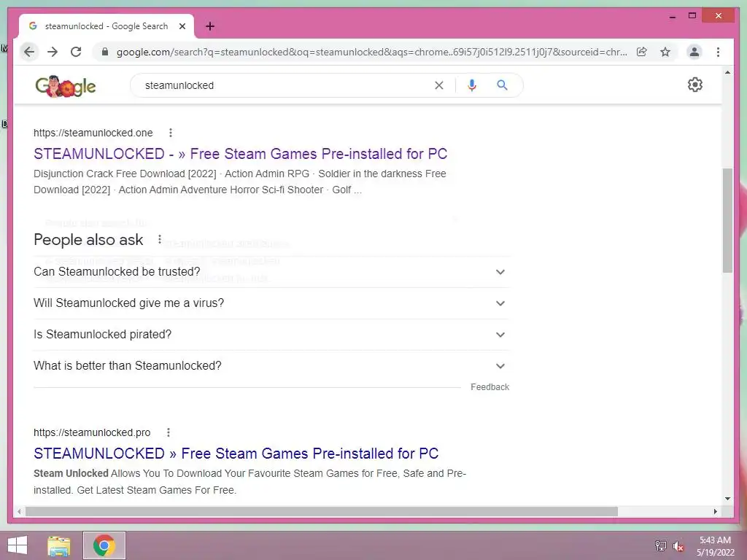747x560 pixels.
Task: Go back to the previous page
Action: [x=29, y=52]
